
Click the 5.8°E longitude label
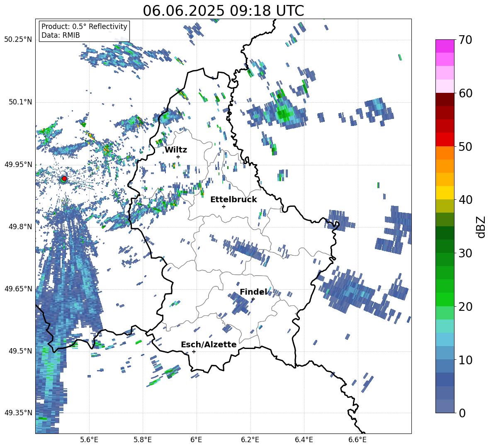click(x=143, y=440)
